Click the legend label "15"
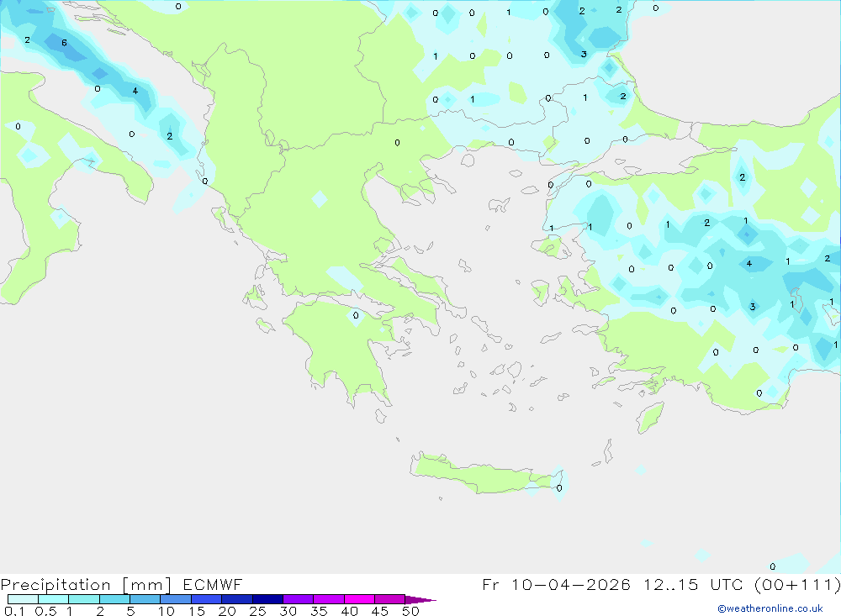Screen dimensions: 841x616 197,611
